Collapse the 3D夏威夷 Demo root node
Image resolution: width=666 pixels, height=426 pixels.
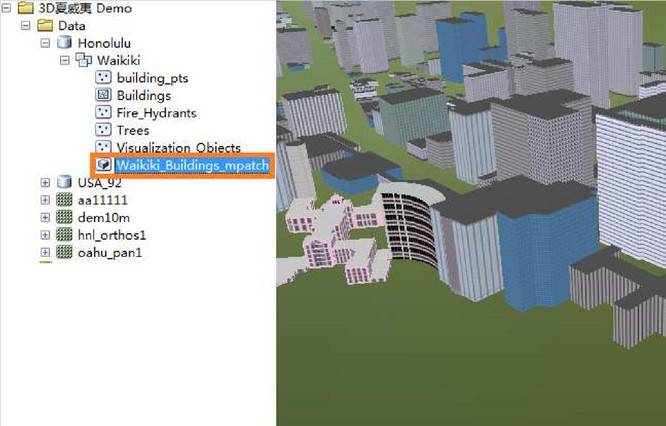coord(6,8)
